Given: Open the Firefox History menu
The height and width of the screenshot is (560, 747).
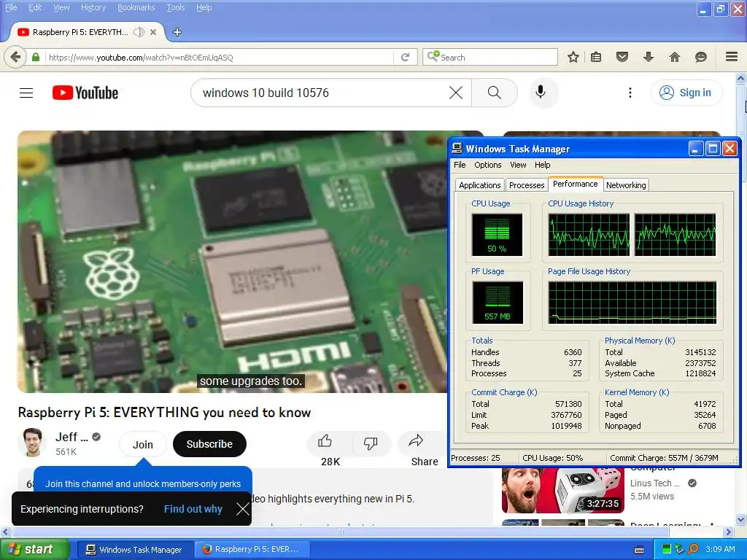Looking at the screenshot, I should [x=93, y=7].
